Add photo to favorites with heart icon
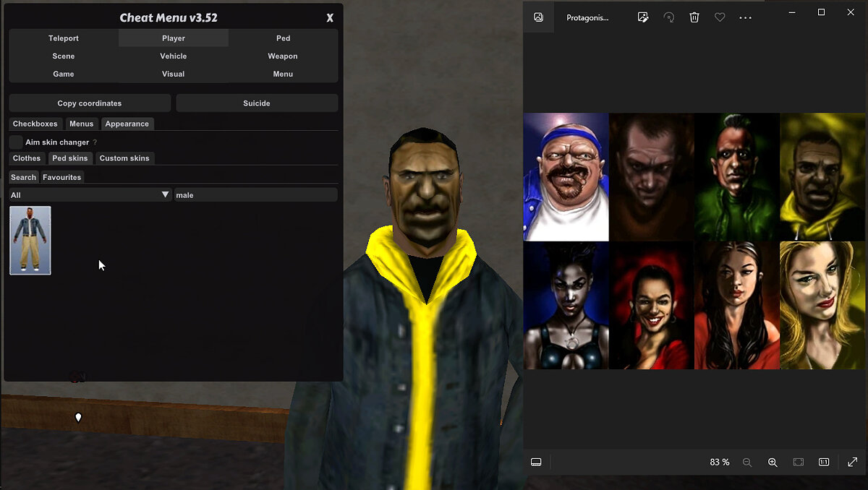 720,17
